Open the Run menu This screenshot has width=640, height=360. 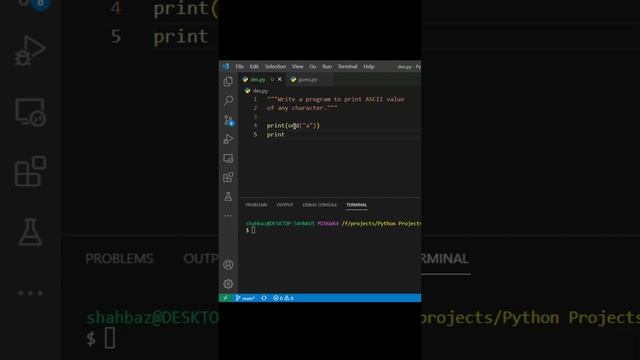click(327, 67)
